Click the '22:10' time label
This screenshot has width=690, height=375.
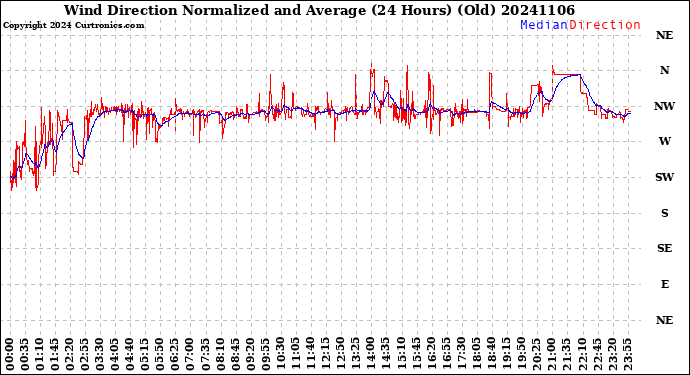point(582,354)
